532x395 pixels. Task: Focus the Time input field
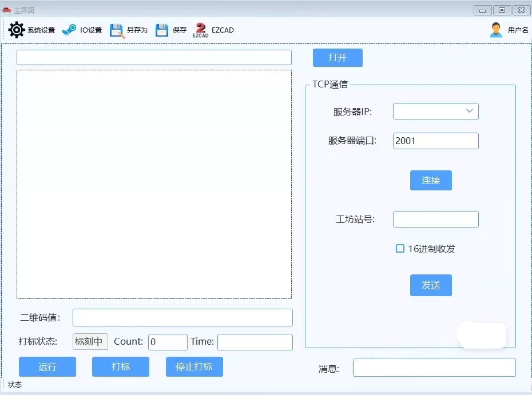(x=255, y=342)
